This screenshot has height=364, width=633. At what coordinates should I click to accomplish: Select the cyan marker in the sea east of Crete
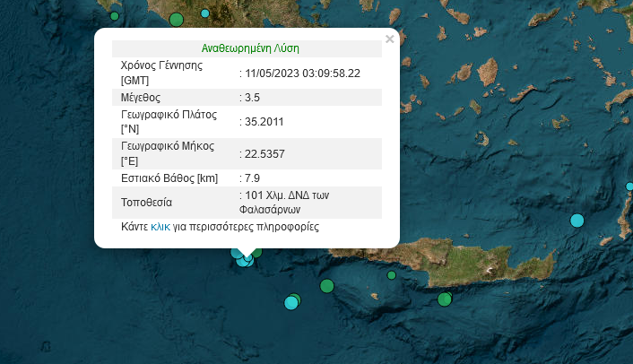click(x=577, y=221)
